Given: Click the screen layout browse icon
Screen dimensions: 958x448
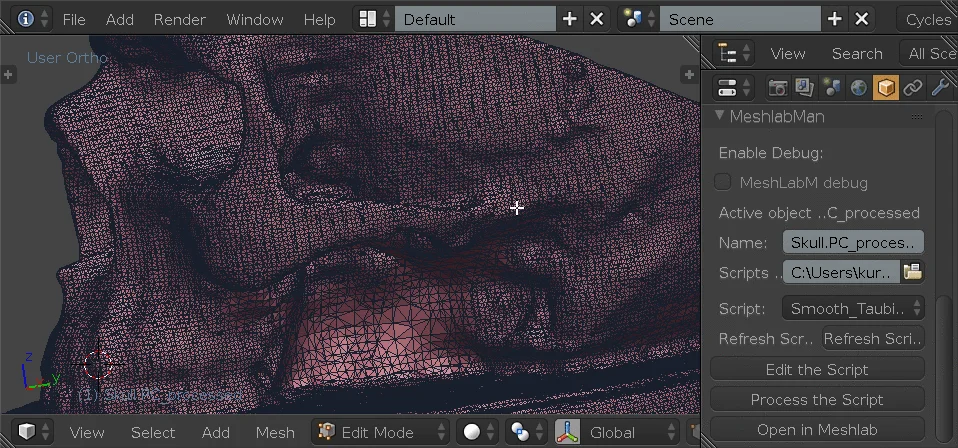Looking at the screenshot, I should coord(374,19).
